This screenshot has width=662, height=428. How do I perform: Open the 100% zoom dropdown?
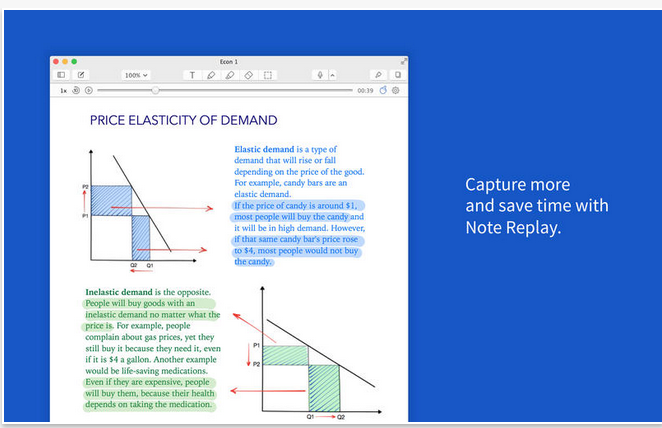136,75
